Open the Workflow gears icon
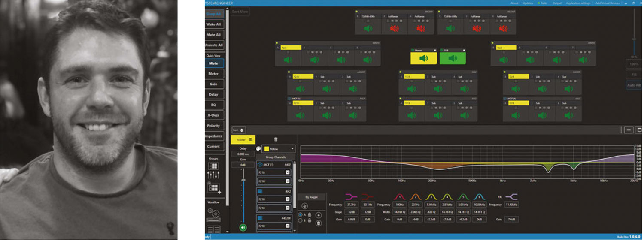 (213, 213)
